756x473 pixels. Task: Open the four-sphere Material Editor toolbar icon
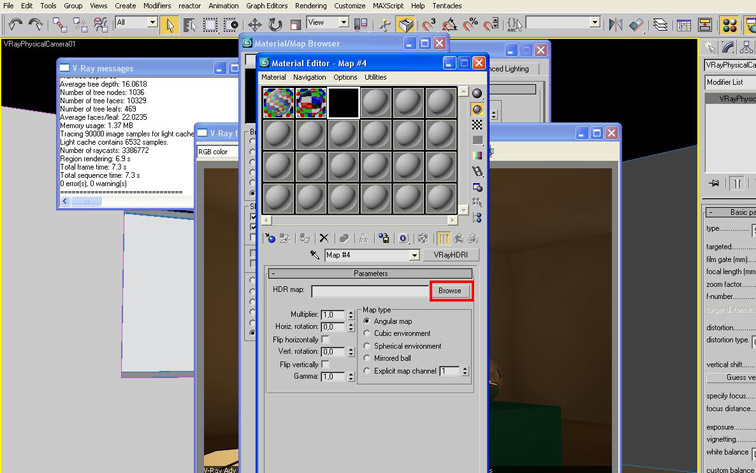pyautogui.click(x=730, y=25)
